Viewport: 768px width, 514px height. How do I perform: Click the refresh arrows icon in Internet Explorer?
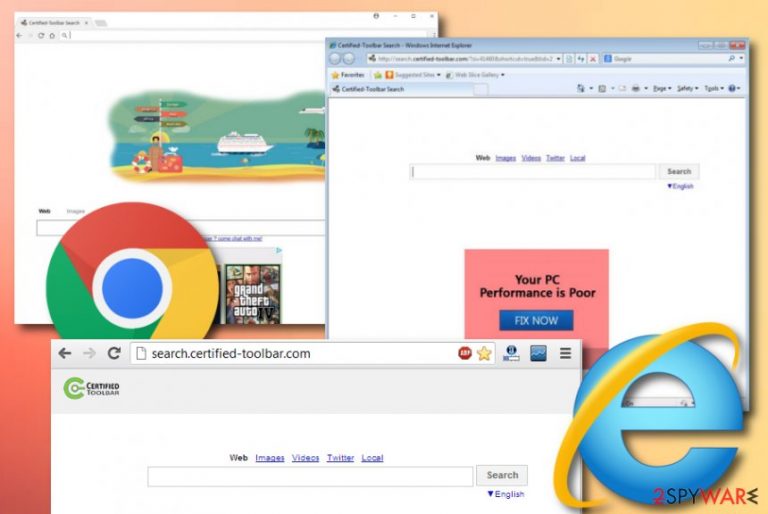click(x=581, y=59)
